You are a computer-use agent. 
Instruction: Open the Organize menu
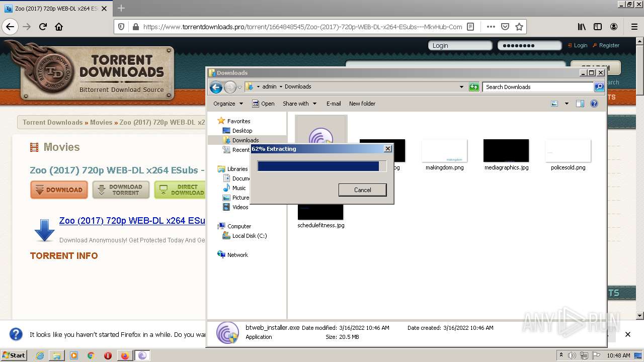[228, 104]
